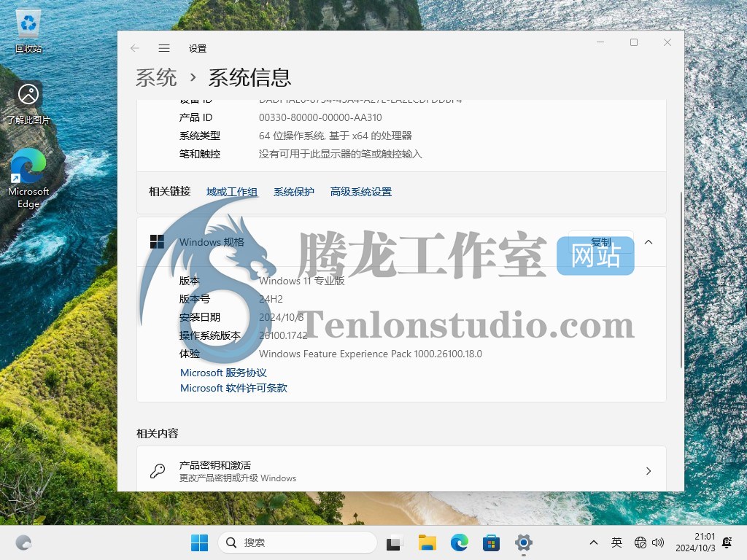The width and height of the screenshot is (747, 560).
Task: Click the Settings window vertical scrollbar
Action: pos(681,279)
